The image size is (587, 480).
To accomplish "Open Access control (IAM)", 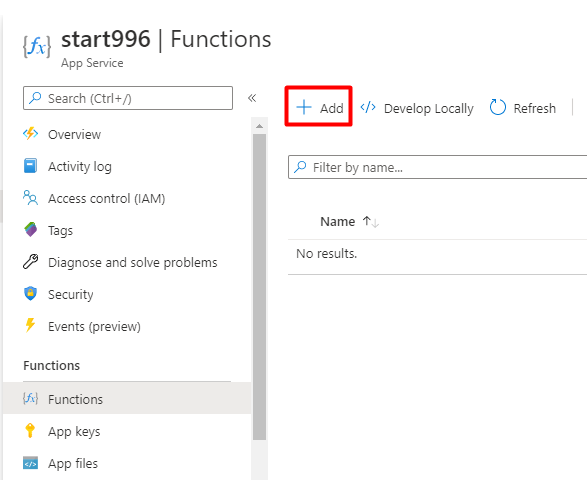I will [x=127, y=198].
